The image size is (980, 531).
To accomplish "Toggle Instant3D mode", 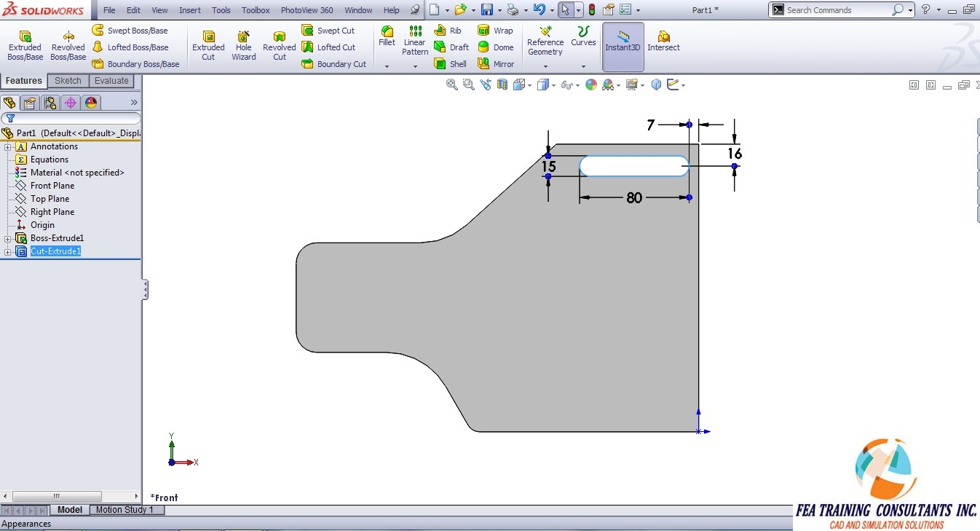I will pyautogui.click(x=623, y=47).
